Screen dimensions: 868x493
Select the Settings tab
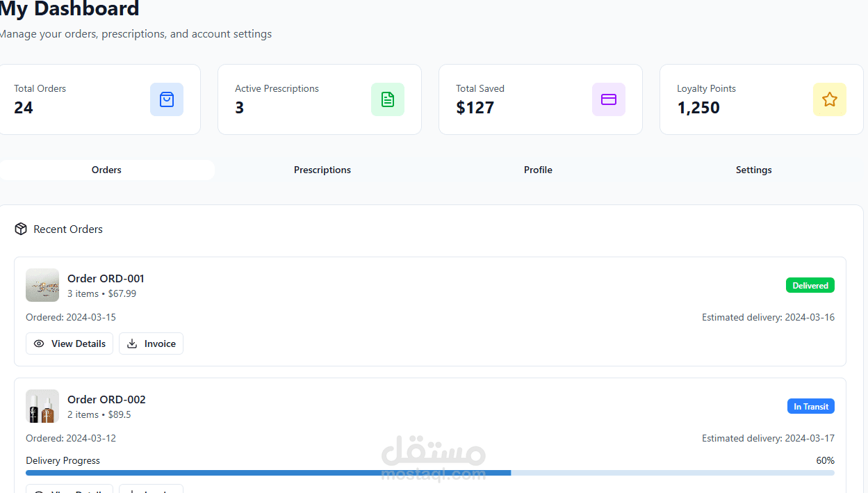point(753,170)
